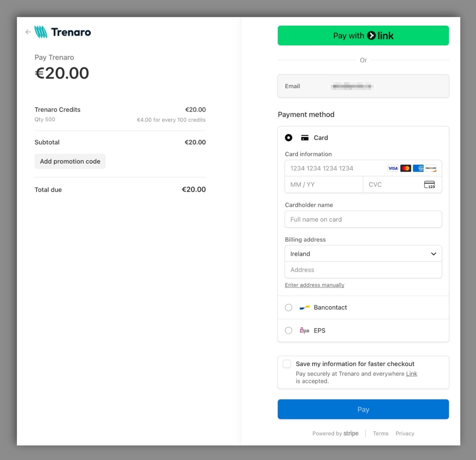
Task: Click the Discover icon
Action: 431,168
